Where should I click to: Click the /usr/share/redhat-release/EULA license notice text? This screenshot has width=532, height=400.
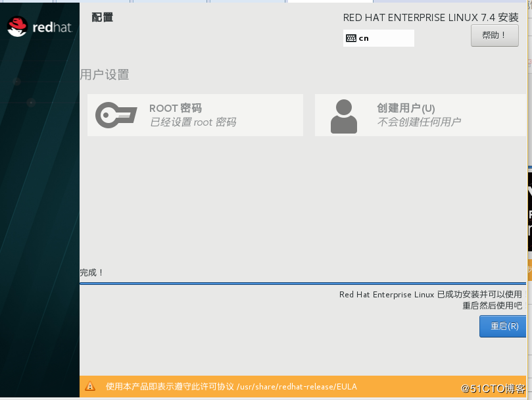click(231, 386)
